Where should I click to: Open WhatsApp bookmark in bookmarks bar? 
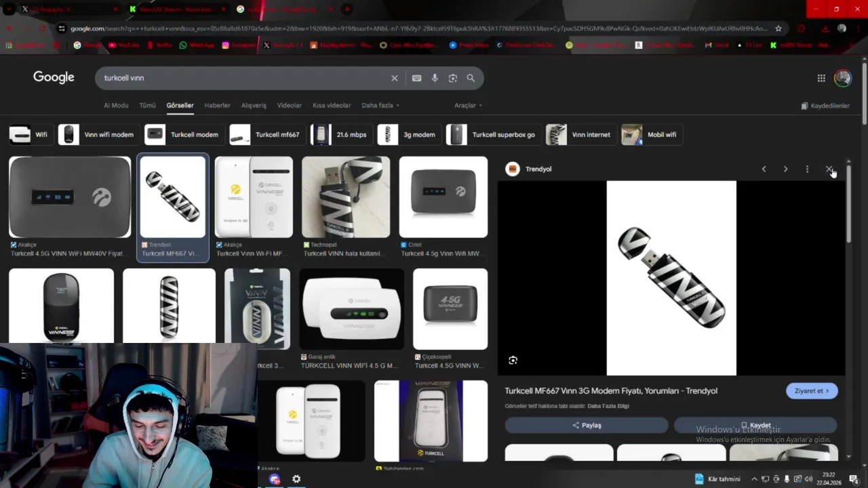click(x=197, y=45)
